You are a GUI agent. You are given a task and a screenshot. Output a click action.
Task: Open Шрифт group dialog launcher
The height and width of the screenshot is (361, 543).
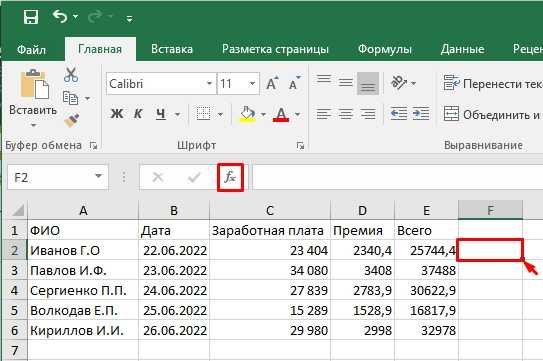(x=300, y=146)
